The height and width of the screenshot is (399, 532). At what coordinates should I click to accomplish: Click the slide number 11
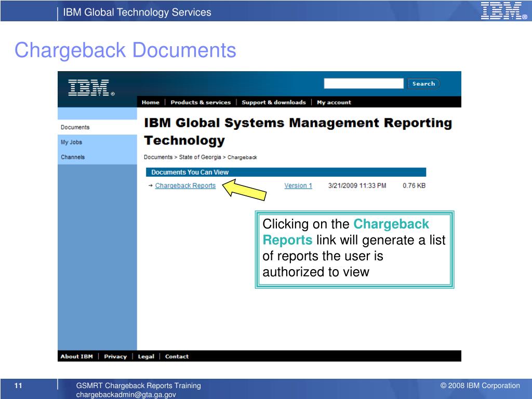[x=18, y=385]
